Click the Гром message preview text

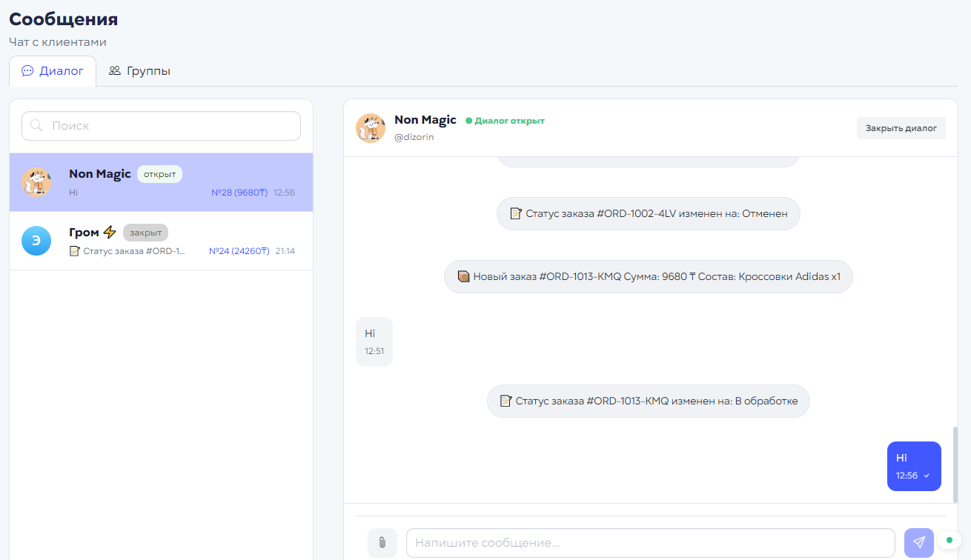[127, 251]
